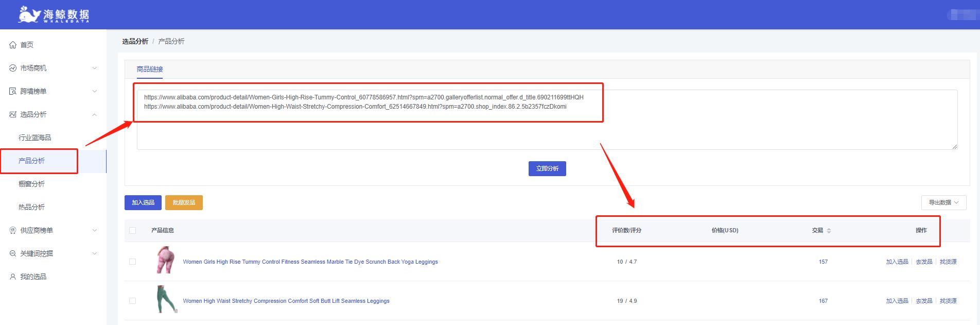Sort by 交易 column arrows
The image size is (980, 325).
click(x=829, y=231)
